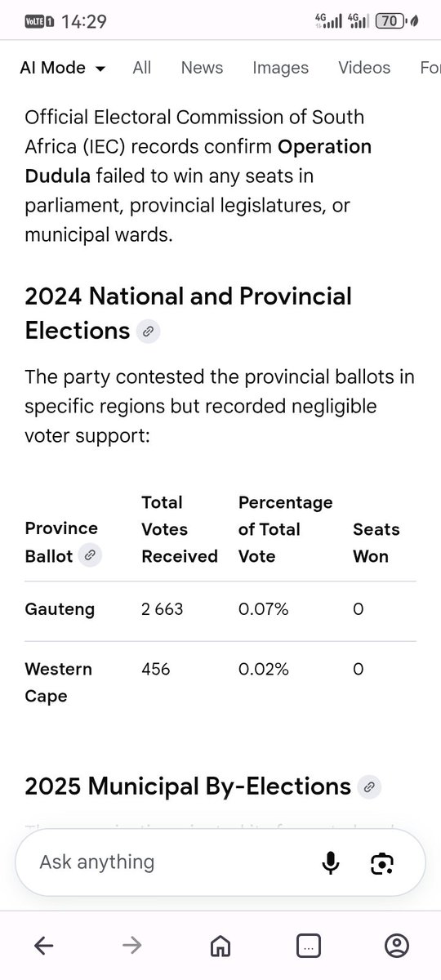Switch to the Videos tab
Image resolution: width=441 pixels, height=980 pixels.
(x=364, y=68)
